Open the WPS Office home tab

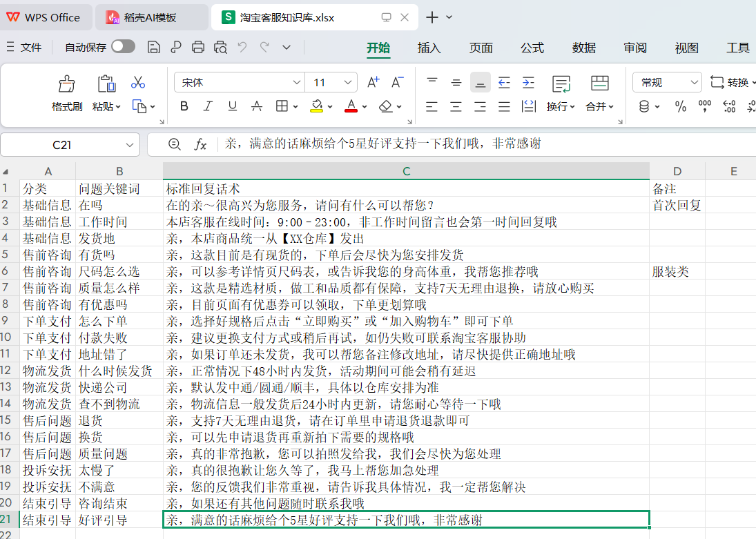pyautogui.click(x=46, y=17)
